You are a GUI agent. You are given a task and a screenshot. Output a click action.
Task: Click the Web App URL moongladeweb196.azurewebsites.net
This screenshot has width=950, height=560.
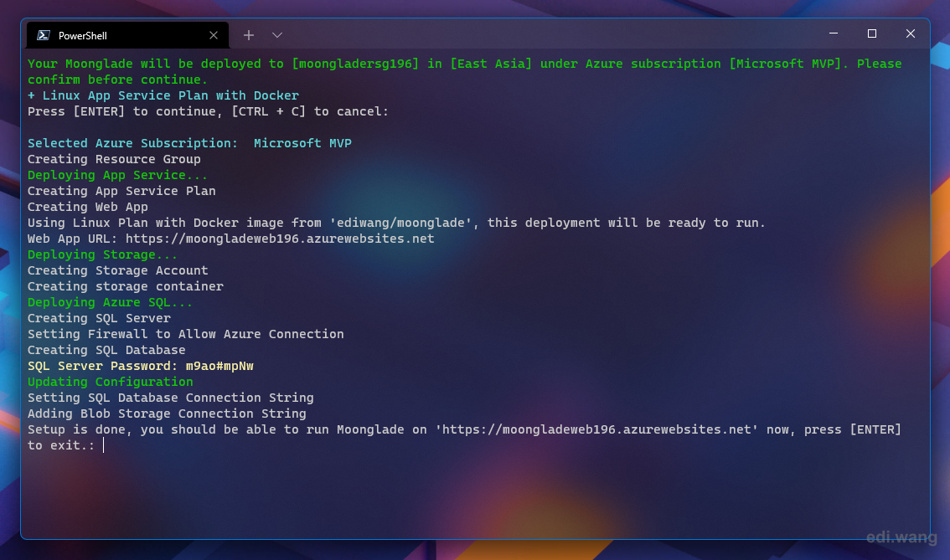(x=280, y=239)
